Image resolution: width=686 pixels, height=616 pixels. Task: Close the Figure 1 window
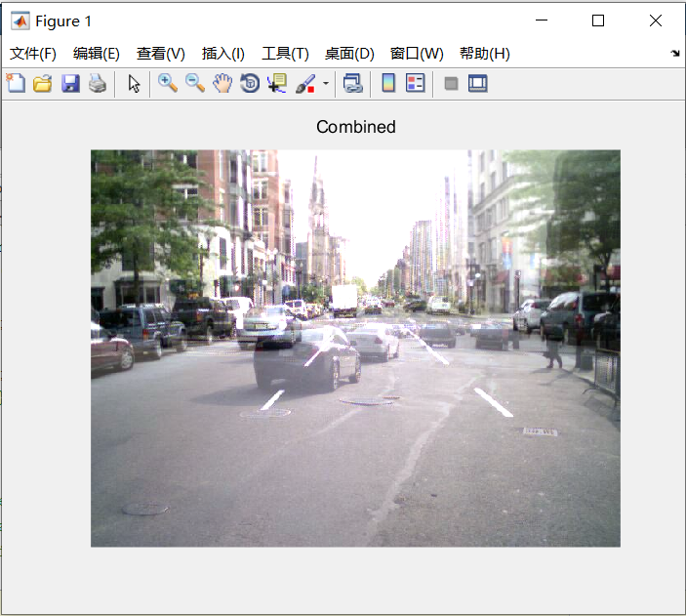656,21
